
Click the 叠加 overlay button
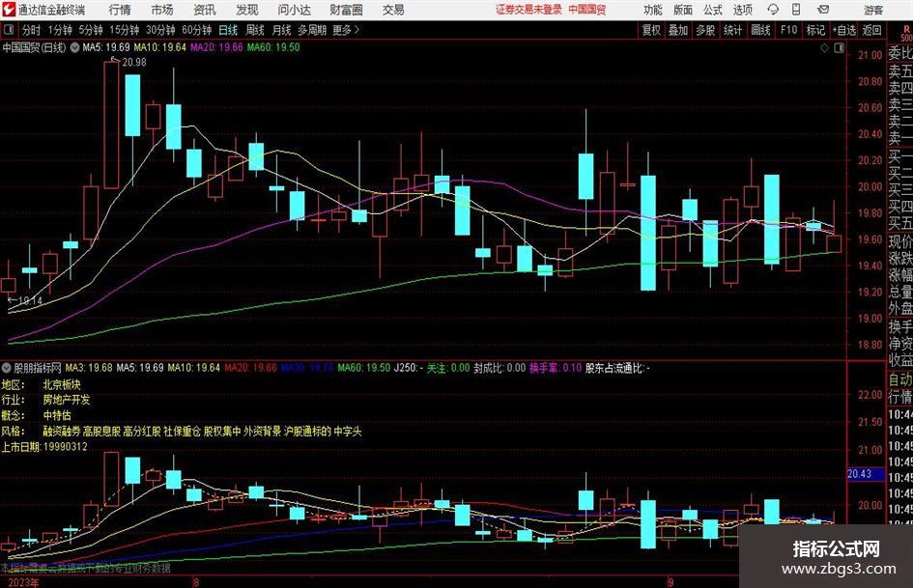coord(678,30)
